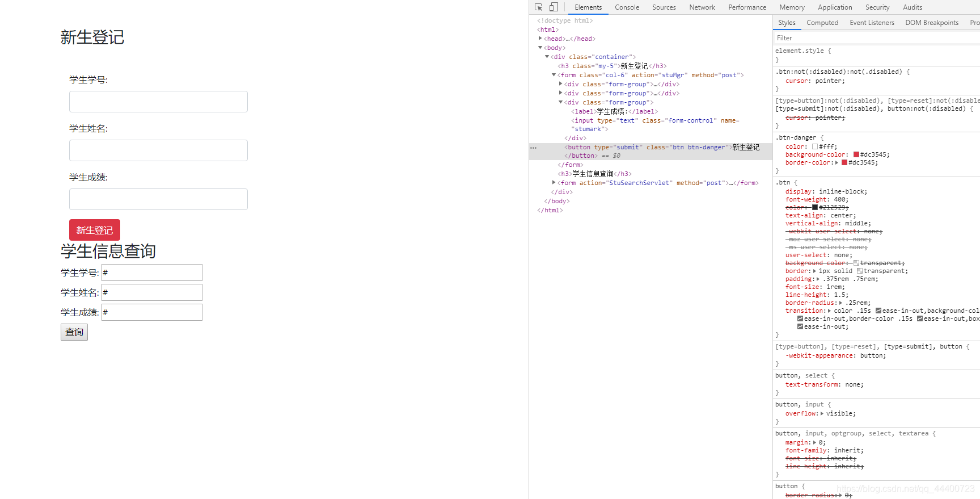This screenshot has height=499, width=980.
Task: Click the -webkit-appearance: button declaration
Action: click(835, 355)
